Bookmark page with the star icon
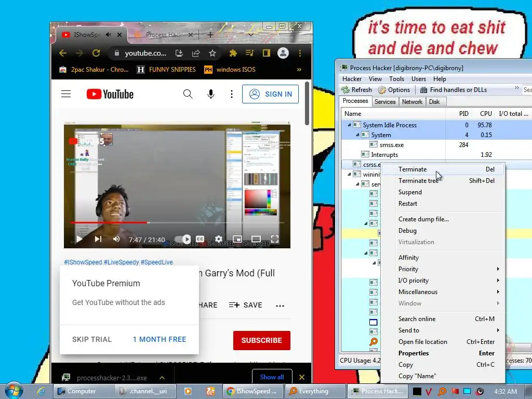The height and width of the screenshot is (399, 532). 212,53
